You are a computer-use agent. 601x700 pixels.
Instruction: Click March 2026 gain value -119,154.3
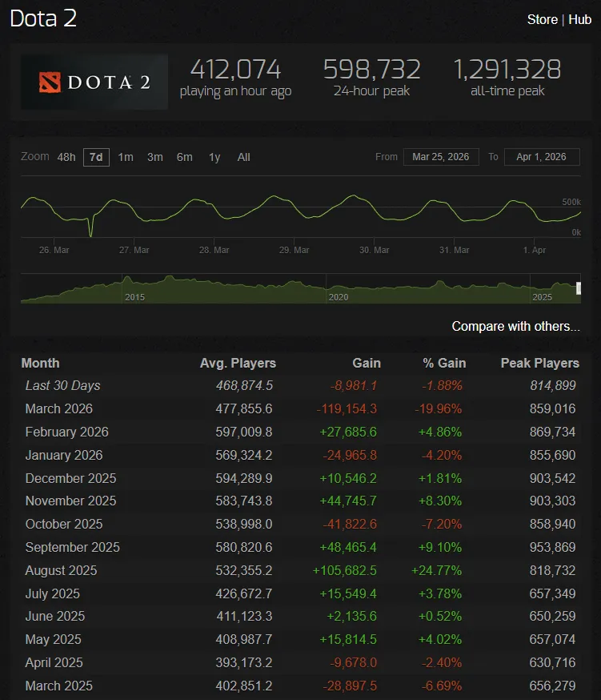coord(347,408)
